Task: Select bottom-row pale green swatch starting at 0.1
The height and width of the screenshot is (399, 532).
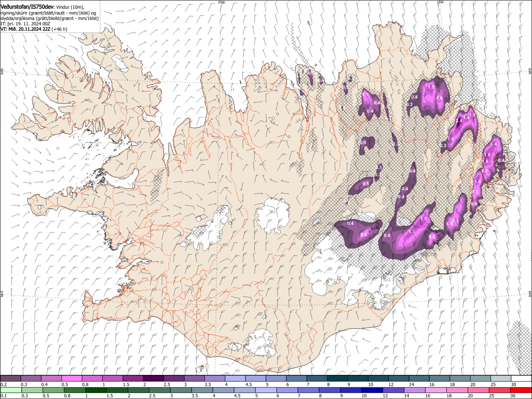Action: coord(10,390)
